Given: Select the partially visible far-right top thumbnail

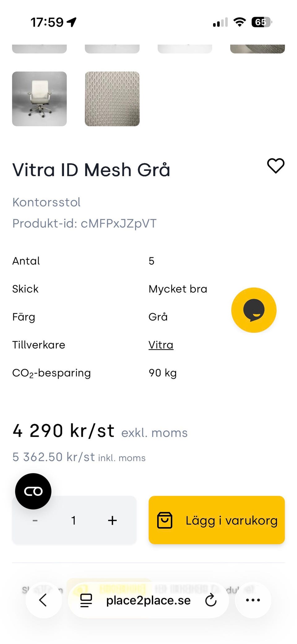Looking at the screenshot, I should pyautogui.click(x=257, y=49).
